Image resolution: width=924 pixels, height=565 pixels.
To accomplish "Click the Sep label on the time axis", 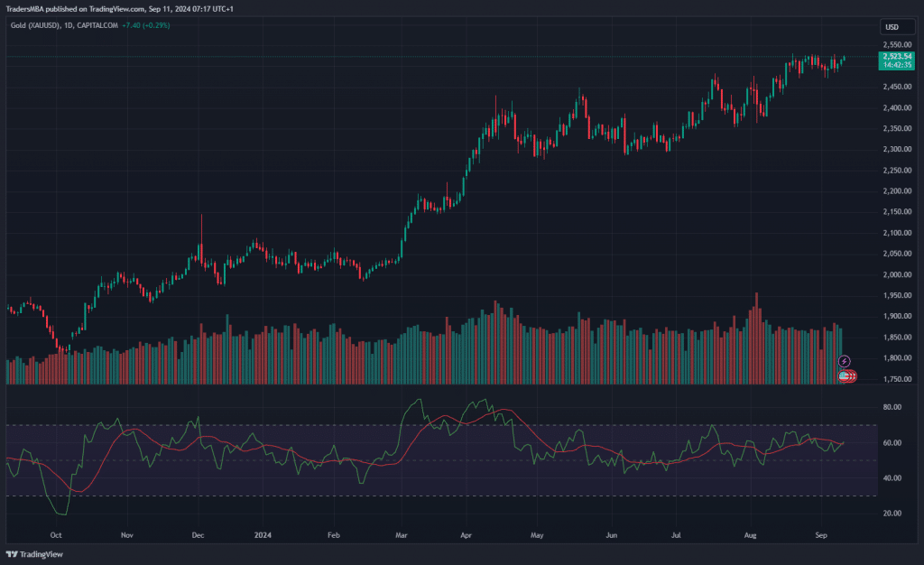I will [821, 534].
